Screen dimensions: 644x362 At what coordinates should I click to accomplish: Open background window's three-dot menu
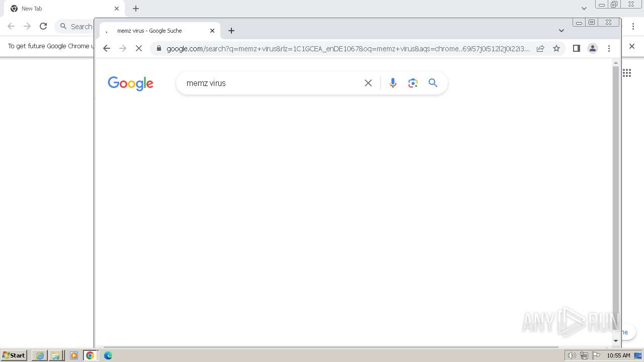click(633, 26)
